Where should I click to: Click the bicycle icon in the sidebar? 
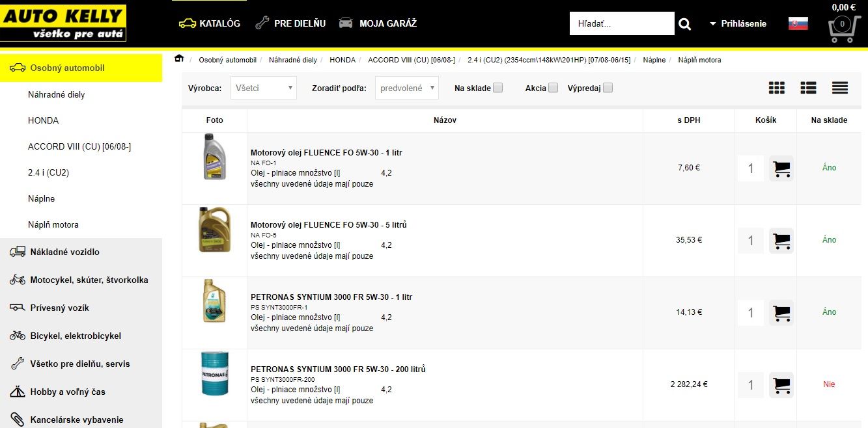click(18, 336)
